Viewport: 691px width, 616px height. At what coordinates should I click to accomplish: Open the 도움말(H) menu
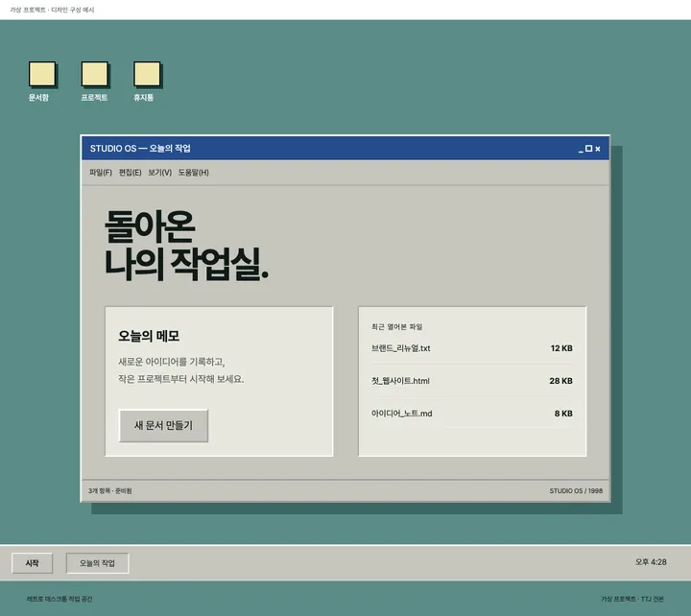[x=194, y=173]
